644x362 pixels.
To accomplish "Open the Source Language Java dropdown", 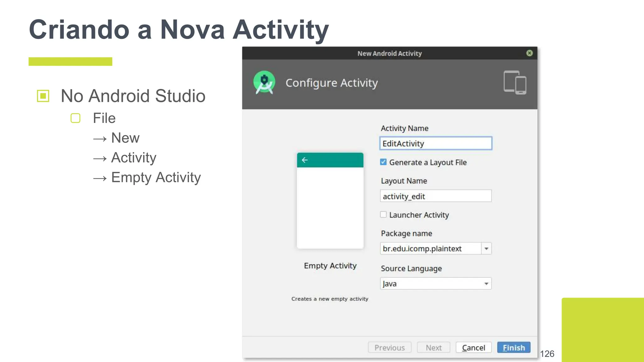I will coord(436,284).
